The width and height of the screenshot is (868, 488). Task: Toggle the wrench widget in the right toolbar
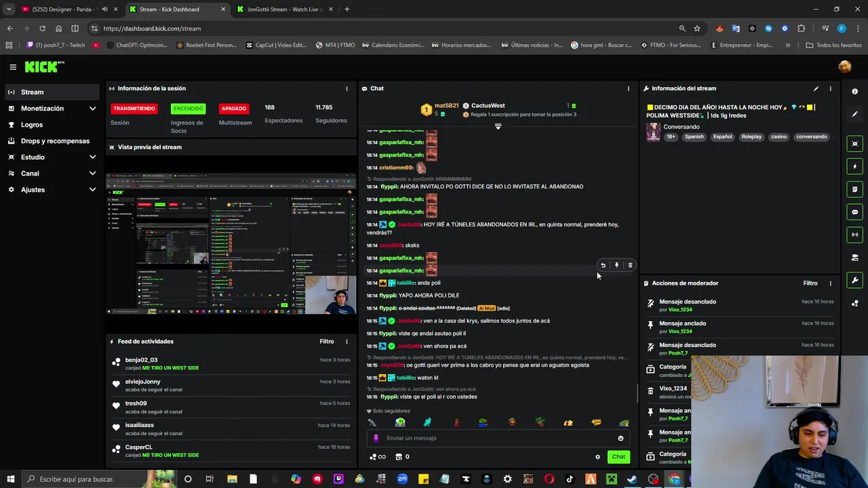pyautogui.click(x=854, y=281)
